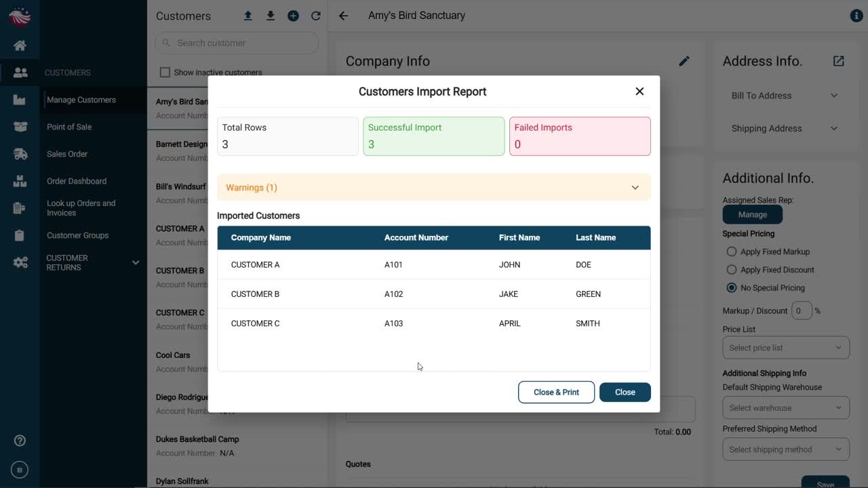868x488 pixels.
Task: Edit Company Info with the pencil icon
Action: point(684,61)
